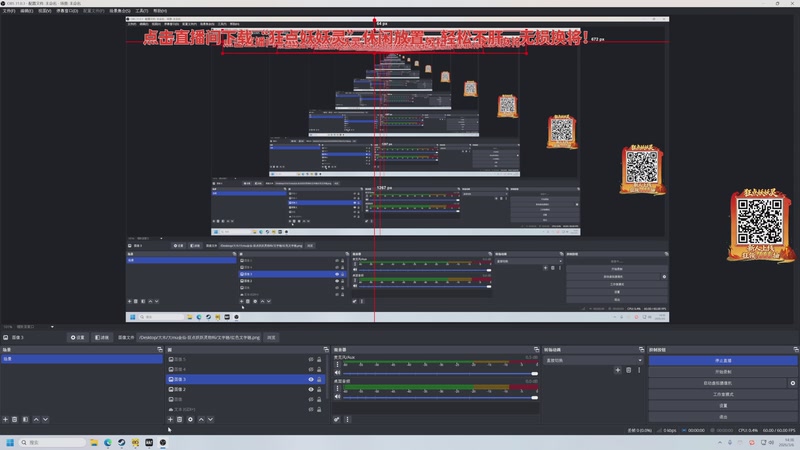Click the Windows Start button
Viewport: 800px width, 450px height.
click(10, 442)
